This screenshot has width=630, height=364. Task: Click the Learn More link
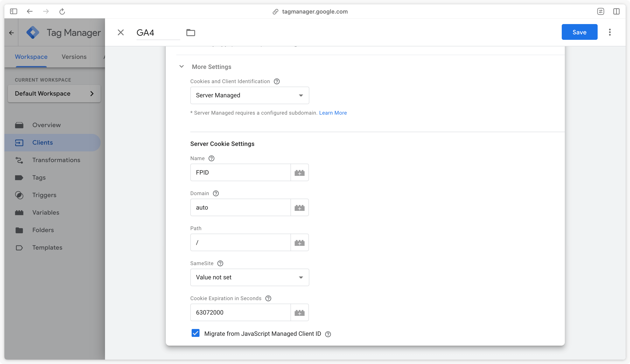[x=333, y=113]
